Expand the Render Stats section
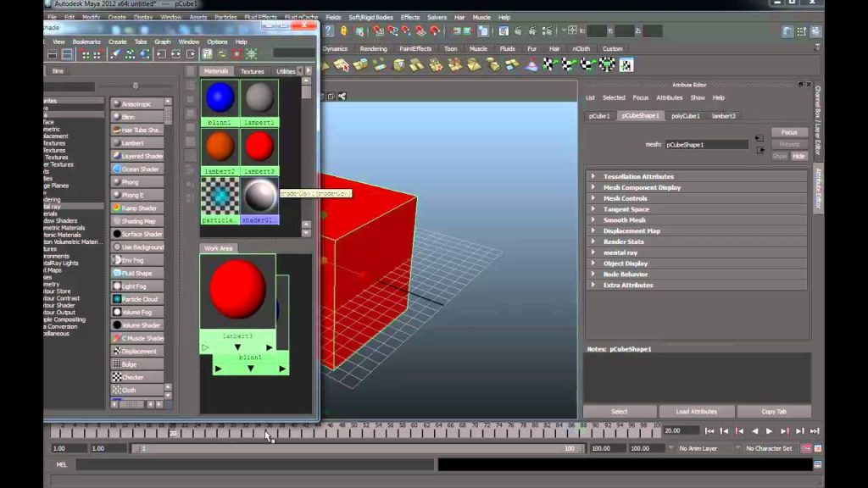868x488 pixels. click(x=697, y=241)
